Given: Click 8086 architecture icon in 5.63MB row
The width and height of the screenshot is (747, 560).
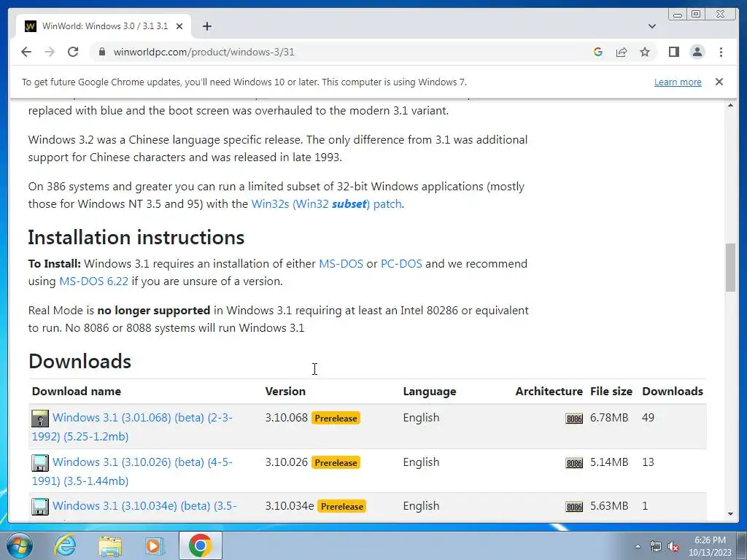Looking at the screenshot, I should pos(574,507).
